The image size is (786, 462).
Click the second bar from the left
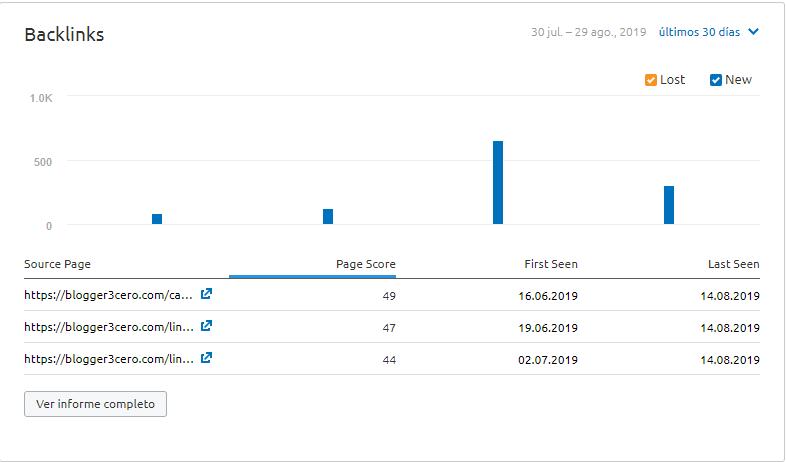click(328, 216)
